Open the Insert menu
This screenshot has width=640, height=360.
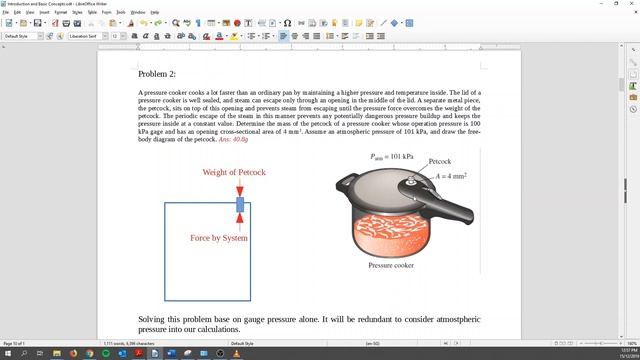pyautogui.click(x=44, y=12)
